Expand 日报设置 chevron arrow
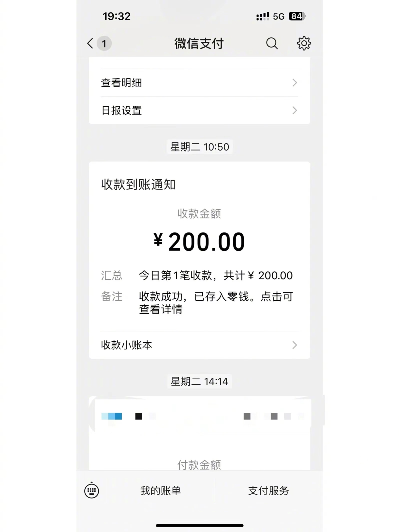The height and width of the screenshot is (532, 399). pos(294,110)
